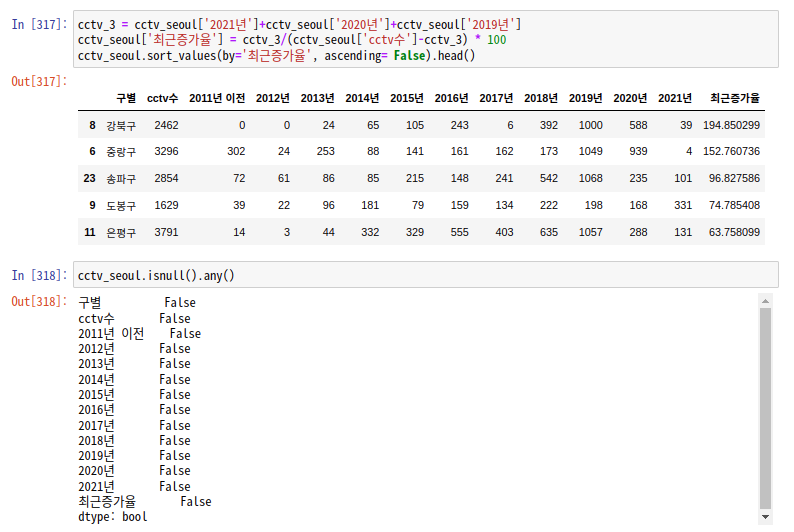Click the dtype: bool output line
The width and height of the screenshot is (794, 532).
(113, 517)
